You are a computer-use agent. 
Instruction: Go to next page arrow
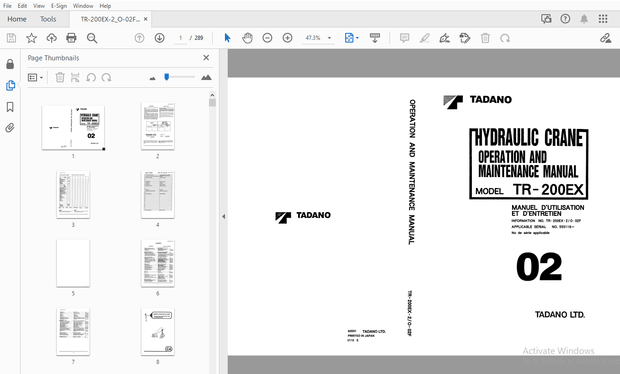tap(159, 38)
